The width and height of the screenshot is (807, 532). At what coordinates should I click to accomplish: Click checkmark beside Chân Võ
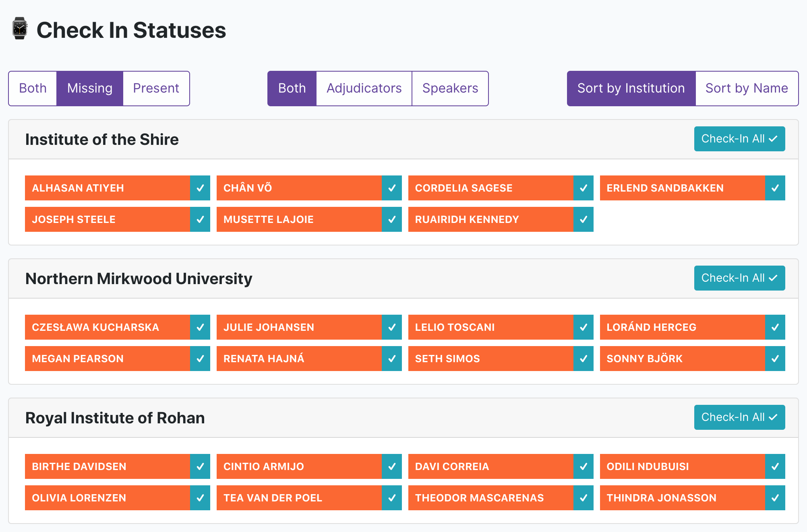pyautogui.click(x=392, y=188)
